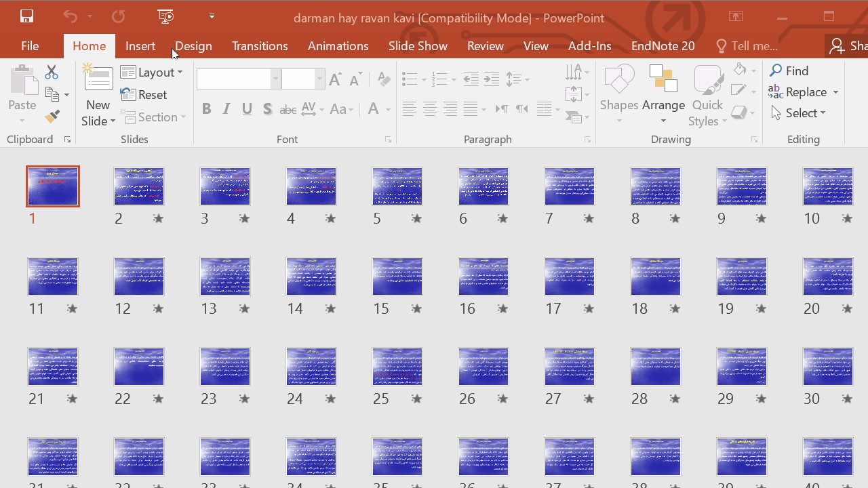
Task: Switch to the Transitions tab
Action: (x=260, y=45)
